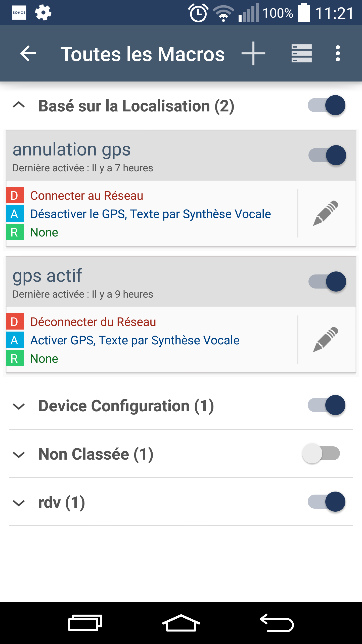Tap the recent apps navigation button
The width and height of the screenshot is (362, 644).
point(85,623)
